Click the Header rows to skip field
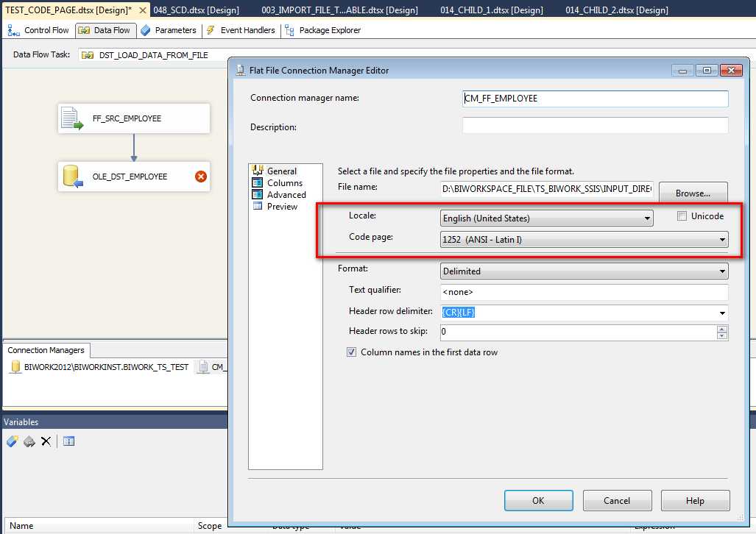Image resolution: width=756 pixels, height=534 pixels. [x=578, y=332]
